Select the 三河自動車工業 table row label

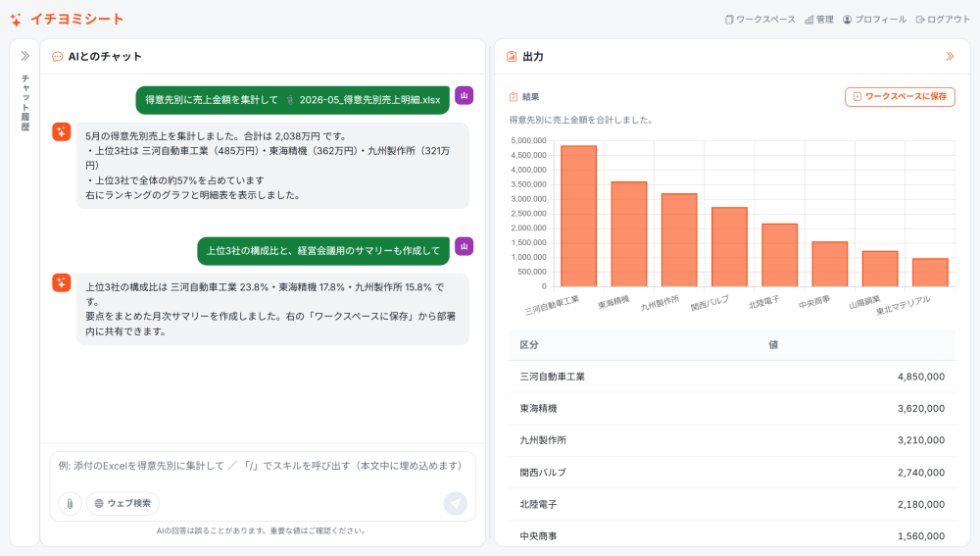(x=553, y=377)
